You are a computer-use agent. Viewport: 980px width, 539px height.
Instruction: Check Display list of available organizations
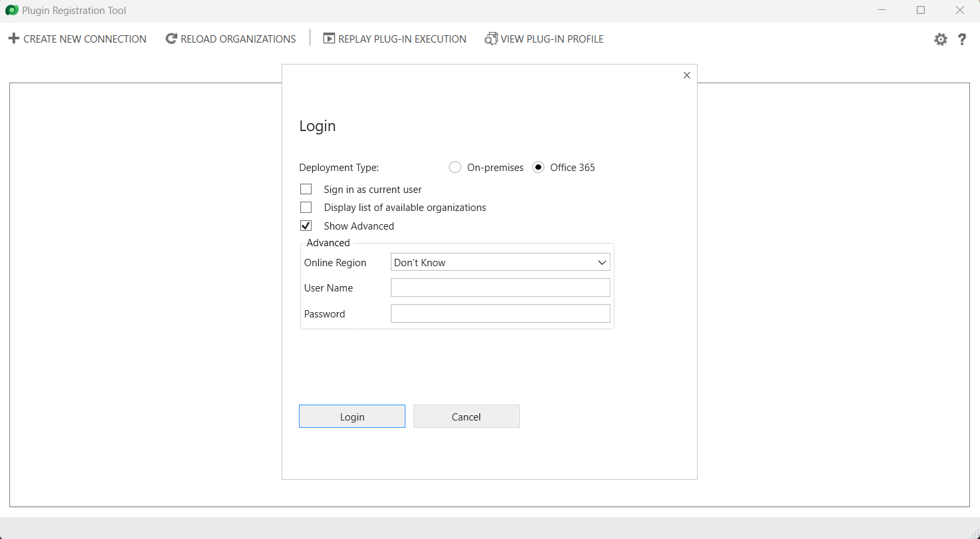tap(306, 208)
